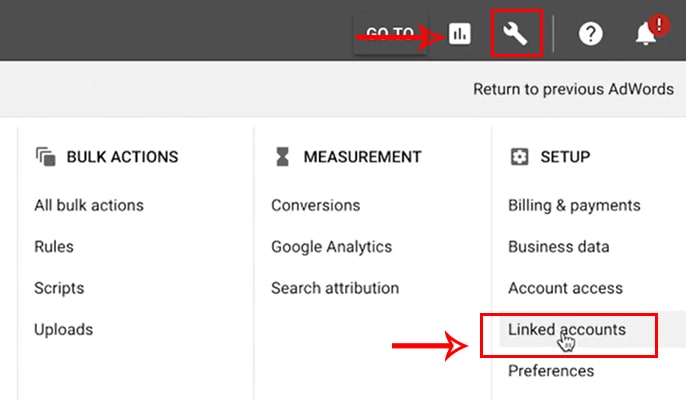Viewport: 686px width, 400px height.
Task: Click the red alert badge on bell
Action: coord(659,25)
